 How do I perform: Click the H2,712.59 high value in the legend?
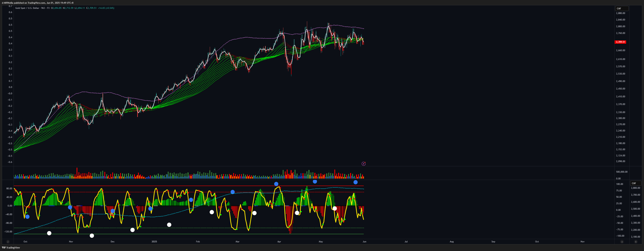(68, 8)
